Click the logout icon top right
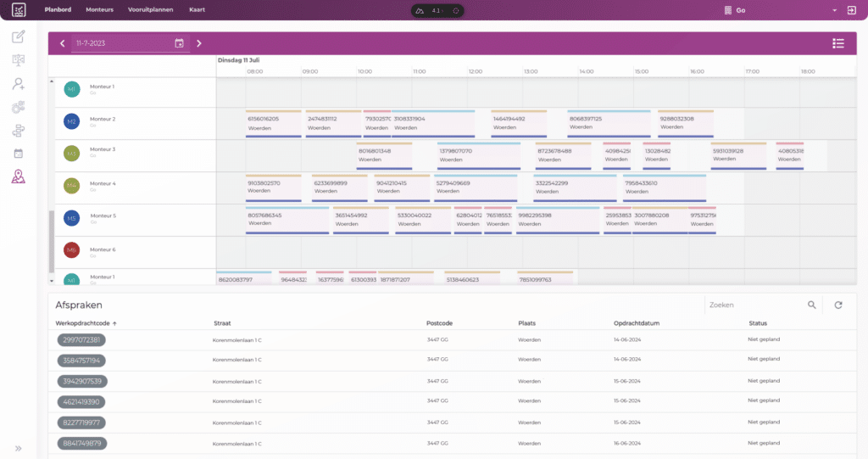This screenshot has height=459, width=868. pyautogui.click(x=851, y=10)
